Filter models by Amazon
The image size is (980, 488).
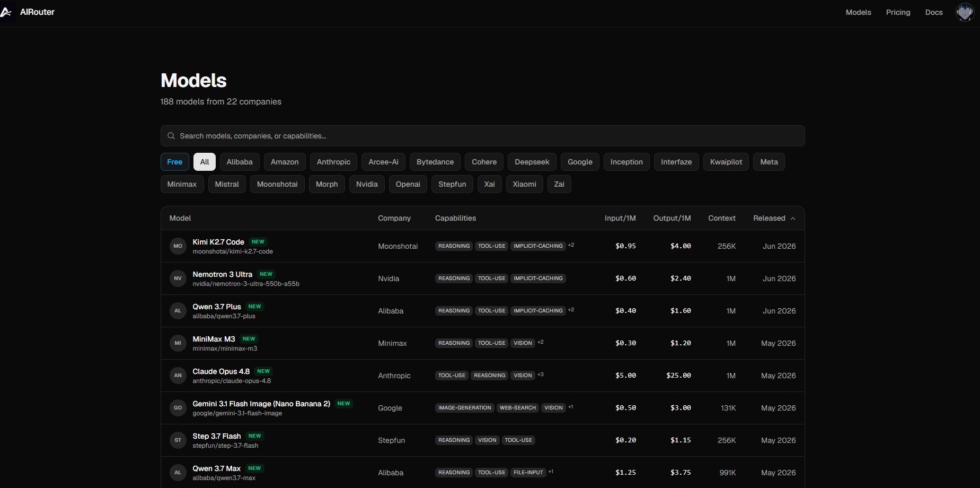coord(285,162)
